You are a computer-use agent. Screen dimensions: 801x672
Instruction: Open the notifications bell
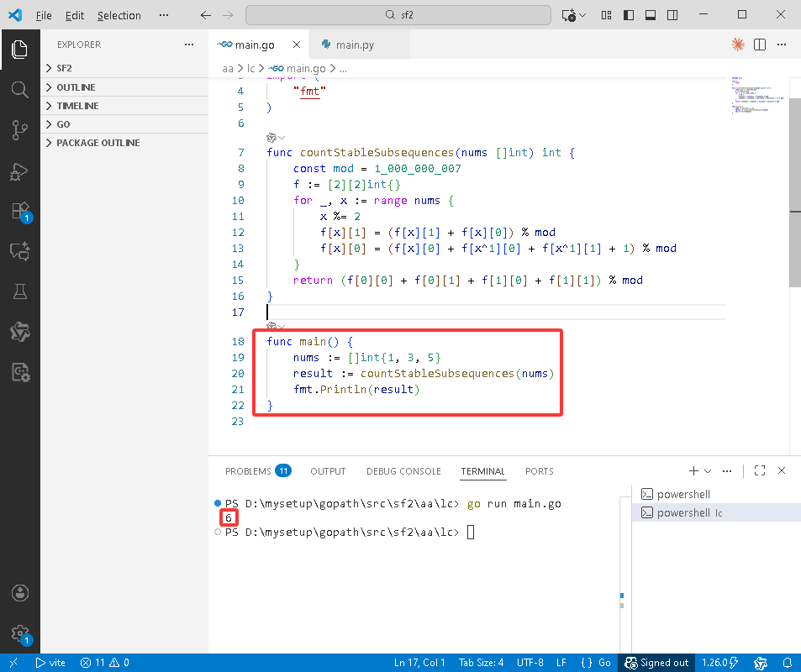pos(788,663)
